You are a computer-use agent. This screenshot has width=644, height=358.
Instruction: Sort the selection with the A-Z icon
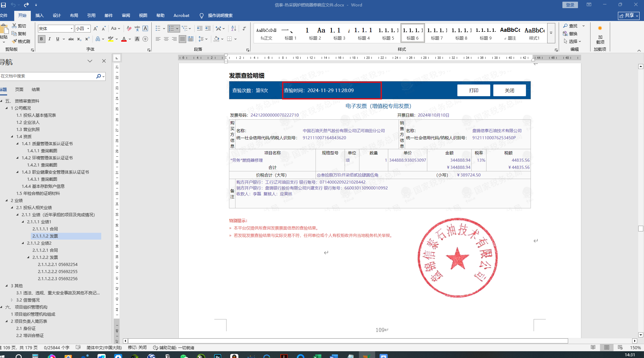[234, 29]
